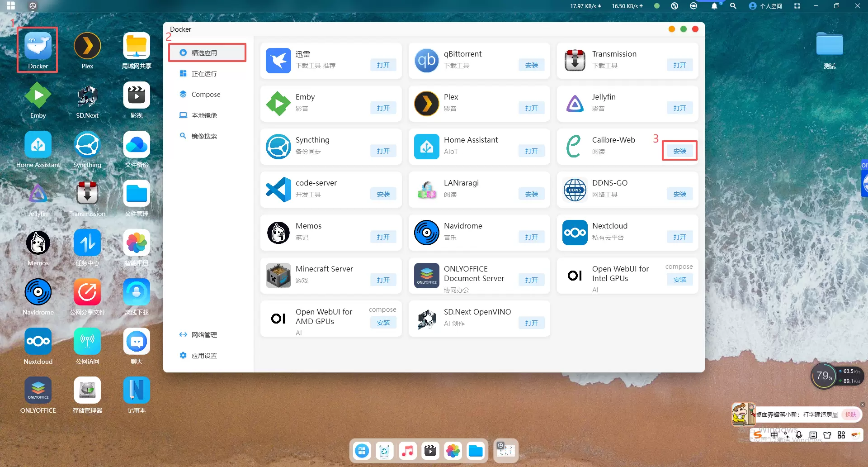Open the Syncthing desktop shortcut
868x467 pixels.
click(87, 146)
